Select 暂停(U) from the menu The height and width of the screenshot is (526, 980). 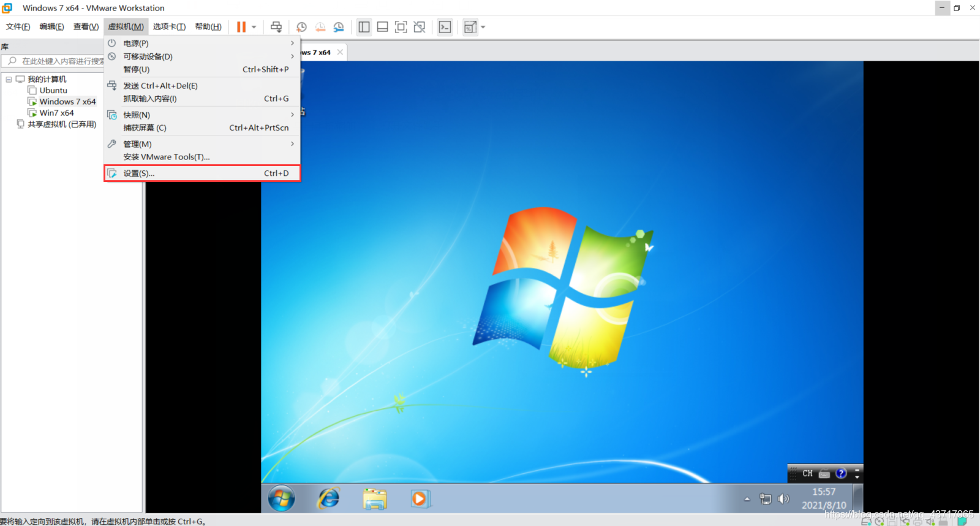(202, 69)
